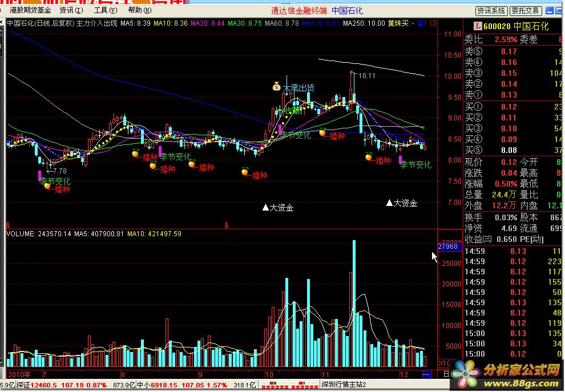Click the orange 播种 icon near 8.60 in November
This screenshot has width=565, height=392.
coord(322,132)
